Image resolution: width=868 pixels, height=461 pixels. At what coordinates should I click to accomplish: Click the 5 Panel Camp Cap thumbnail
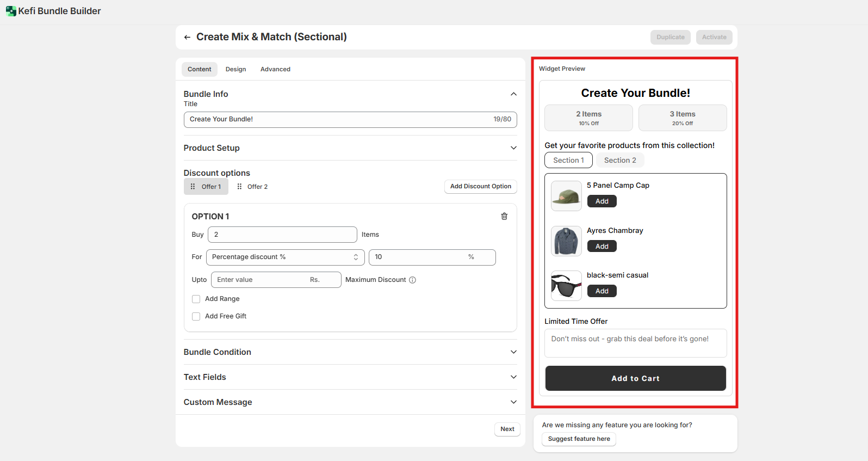coord(566,196)
